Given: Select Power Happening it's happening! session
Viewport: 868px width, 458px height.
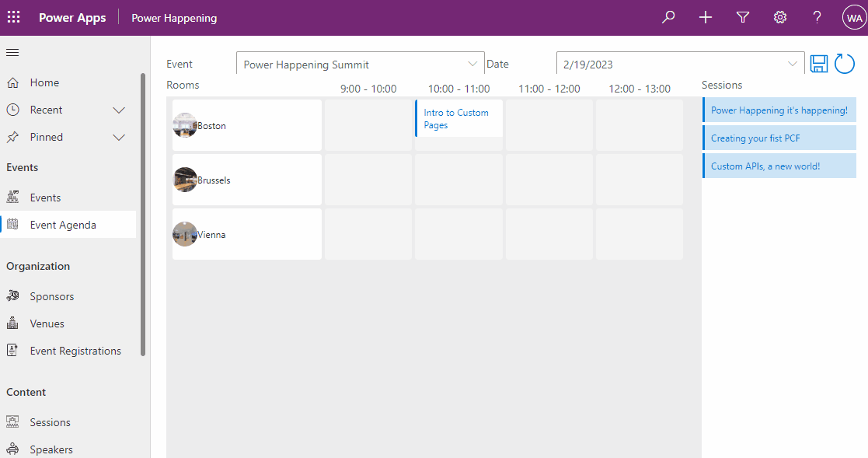Looking at the screenshot, I should pyautogui.click(x=779, y=110).
